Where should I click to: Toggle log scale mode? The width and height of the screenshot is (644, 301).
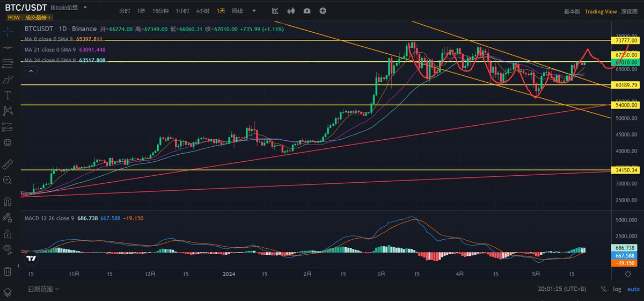point(617,289)
